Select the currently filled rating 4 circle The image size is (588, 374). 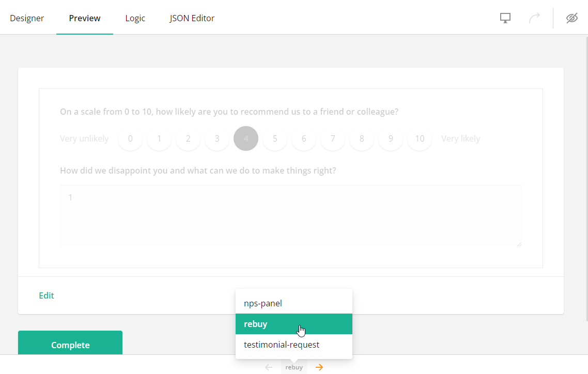click(246, 138)
